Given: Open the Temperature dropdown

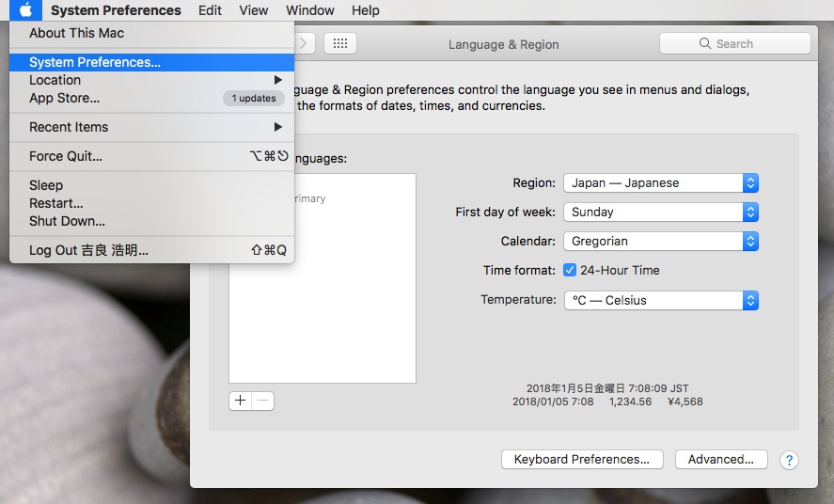Looking at the screenshot, I should click(661, 300).
